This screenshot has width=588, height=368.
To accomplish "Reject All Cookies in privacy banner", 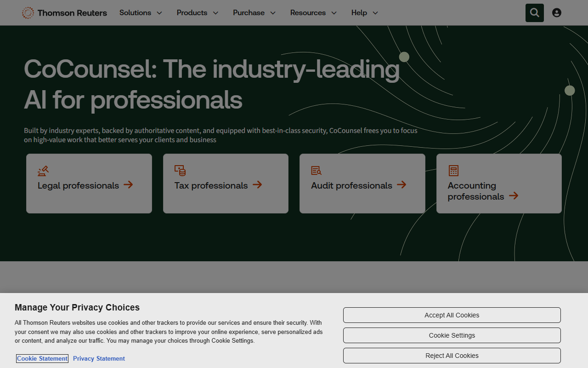I will click(452, 356).
